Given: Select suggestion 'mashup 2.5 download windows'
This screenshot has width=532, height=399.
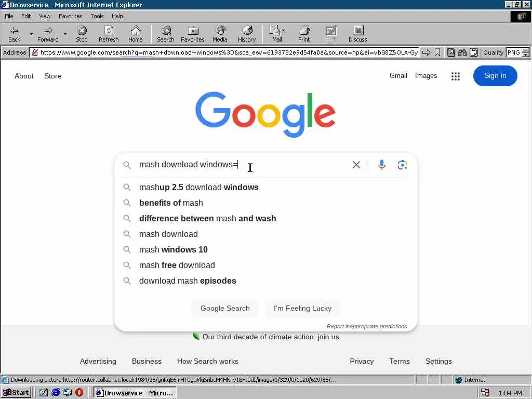Looking at the screenshot, I should point(266,187).
